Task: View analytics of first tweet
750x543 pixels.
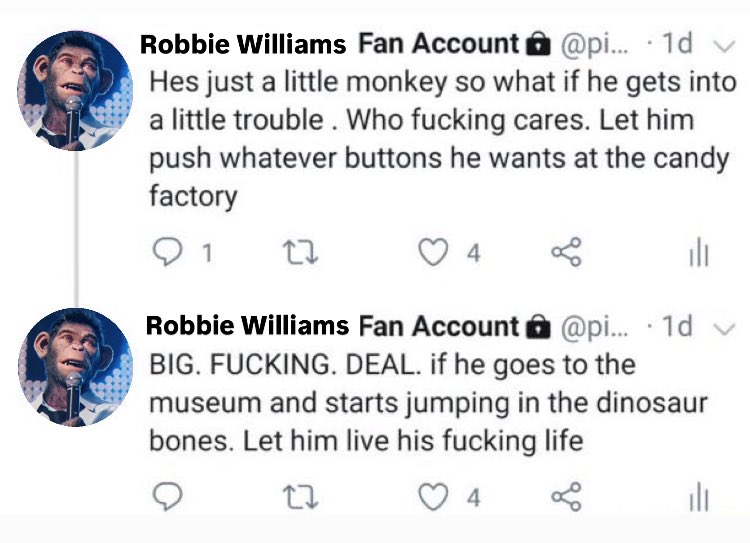Action: coord(699,252)
